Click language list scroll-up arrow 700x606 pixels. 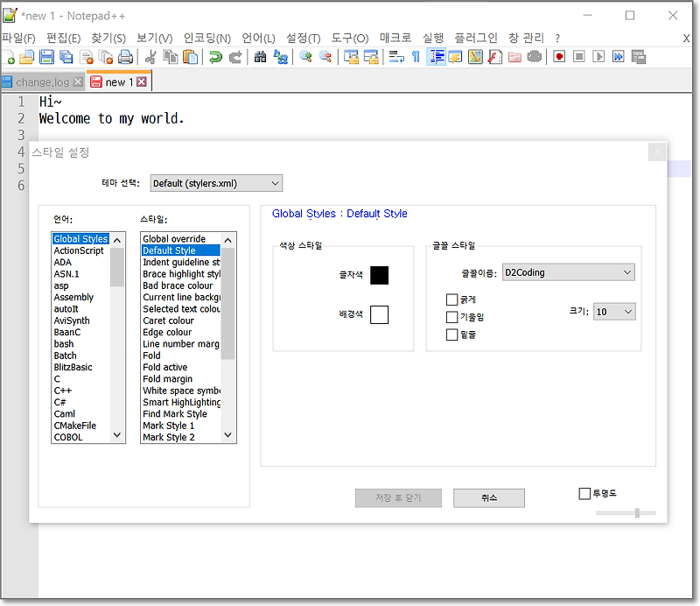(x=117, y=241)
